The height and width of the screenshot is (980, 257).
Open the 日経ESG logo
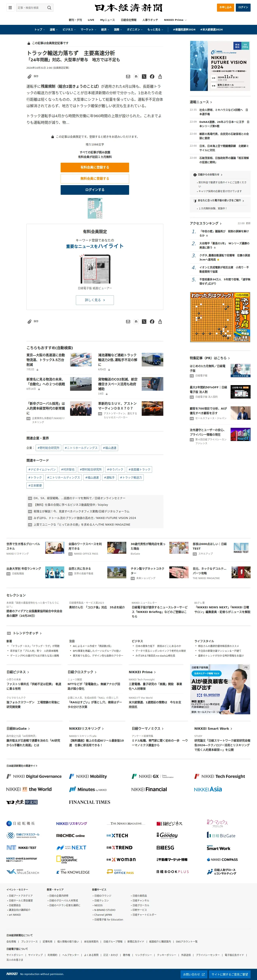[x=165, y=848]
